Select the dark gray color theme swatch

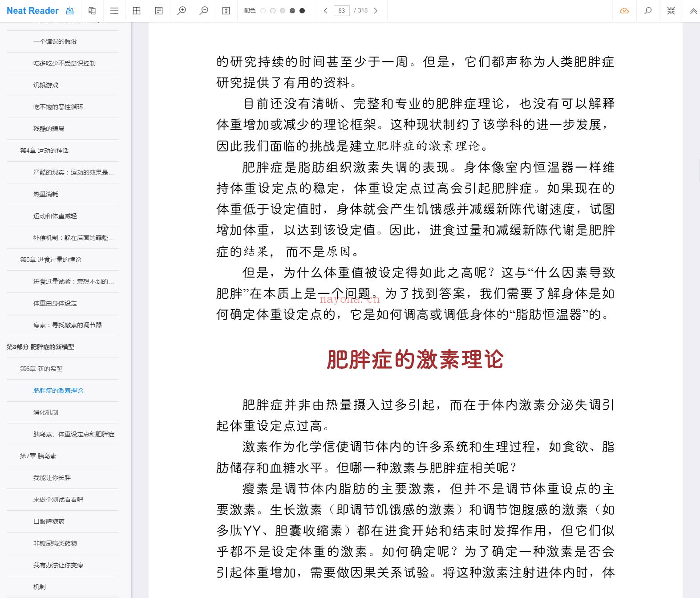tap(292, 11)
